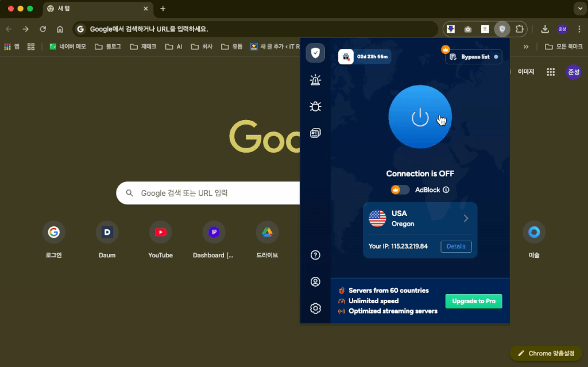This screenshot has width=588, height=367.
Task: Click the gift offer timer badge
Action: 365,57
